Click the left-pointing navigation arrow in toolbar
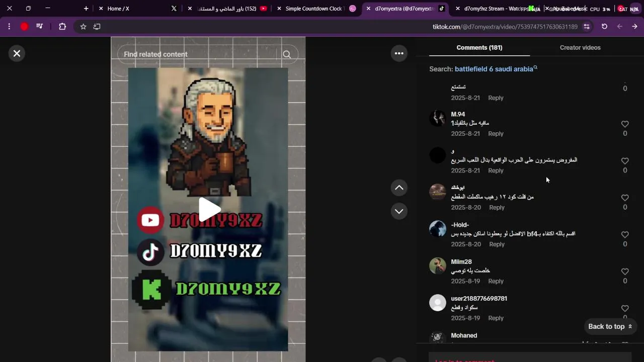Screen dimensions: 644x362 click(619, 27)
